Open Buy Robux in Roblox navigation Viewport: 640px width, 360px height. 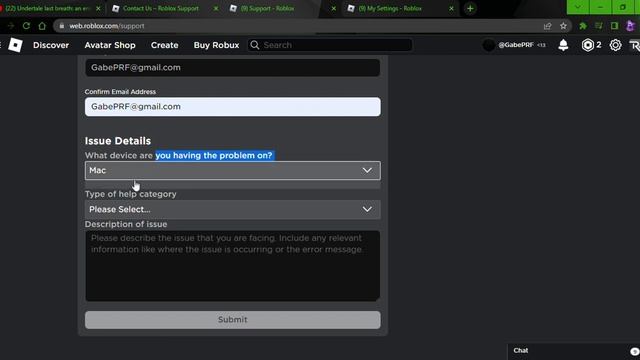click(x=216, y=45)
